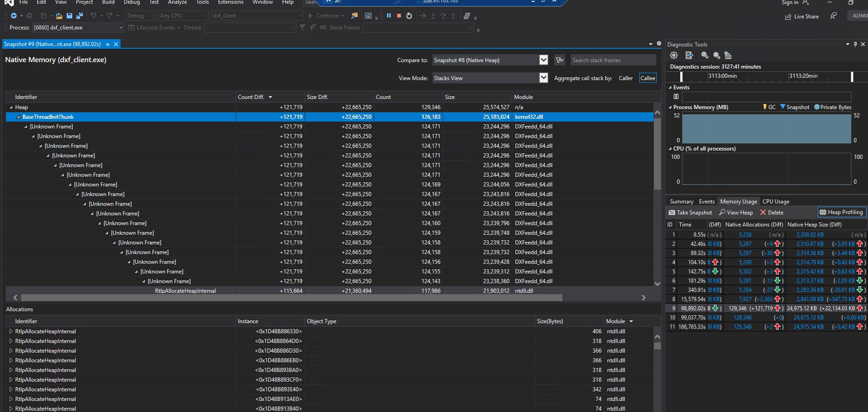The width and height of the screenshot is (868, 412).
Task: Click the left timeline selection handle
Action: [681, 76]
